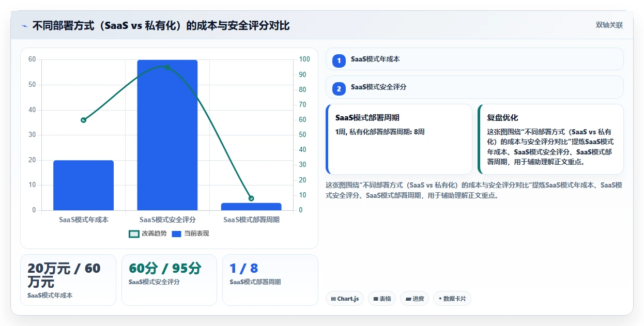Click the 表格 tag chip
Viewport: 644px width, 326px height.
pyautogui.click(x=382, y=299)
